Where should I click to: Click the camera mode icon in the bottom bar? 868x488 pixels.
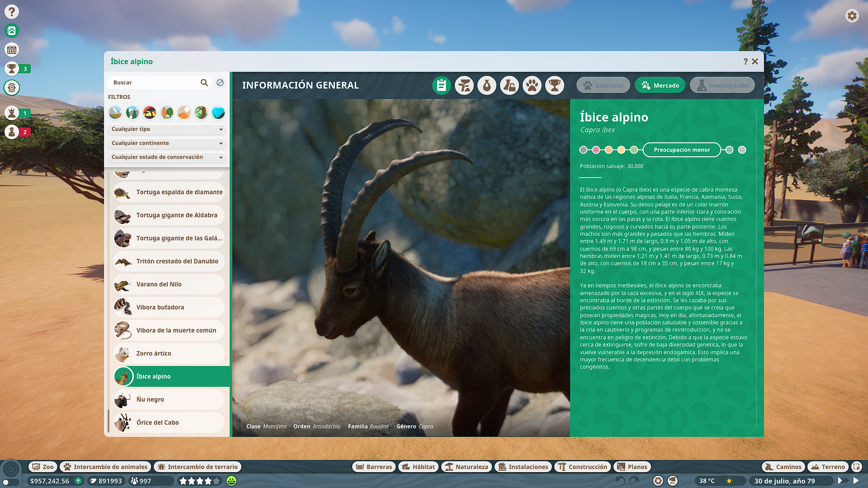point(658,481)
